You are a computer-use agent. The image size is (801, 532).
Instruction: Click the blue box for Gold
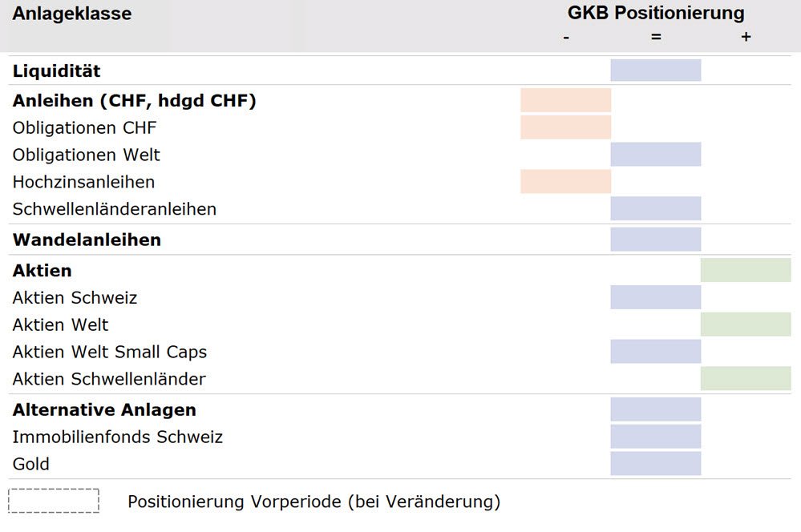(655, 464)
